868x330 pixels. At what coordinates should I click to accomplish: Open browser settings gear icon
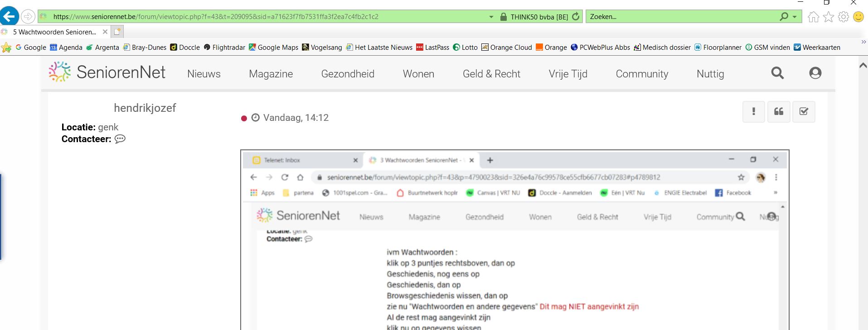(844, 17)
